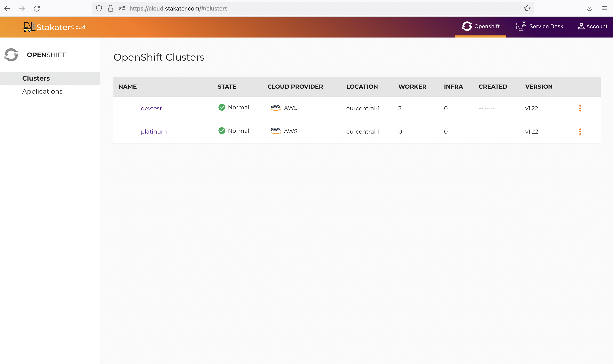Reload the page with browser refresh

37,9
